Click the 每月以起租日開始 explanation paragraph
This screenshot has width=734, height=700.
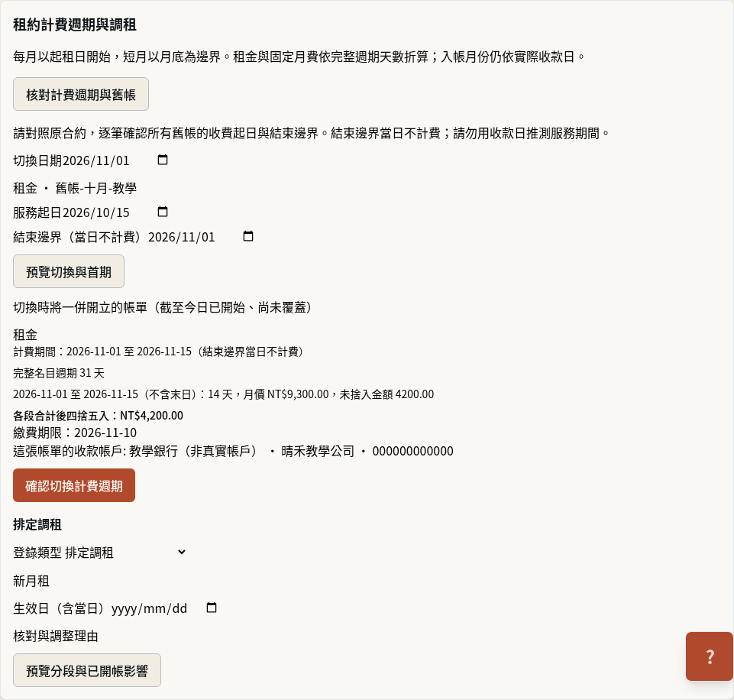point(299,57)
